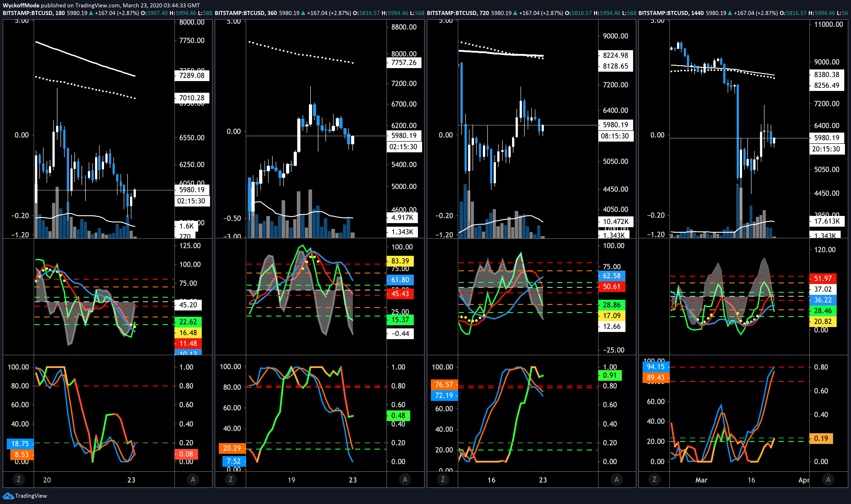The image size is (851, 504).
Task: Click the 17.613K volume label
Action: point(827,221)
